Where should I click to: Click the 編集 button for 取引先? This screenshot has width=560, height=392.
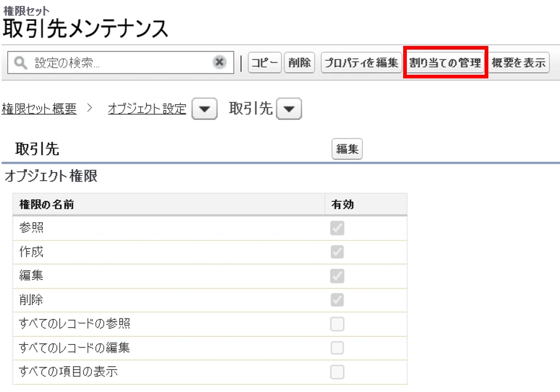point(347,149)
